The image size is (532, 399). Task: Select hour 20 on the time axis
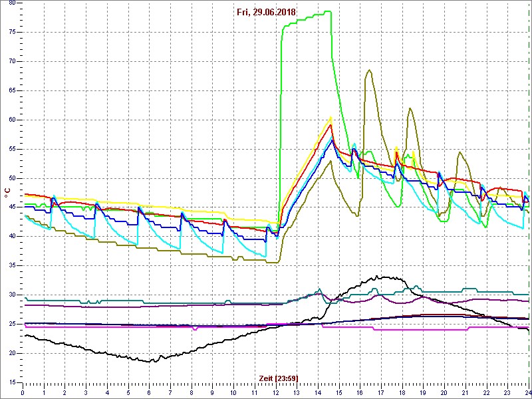444,392
